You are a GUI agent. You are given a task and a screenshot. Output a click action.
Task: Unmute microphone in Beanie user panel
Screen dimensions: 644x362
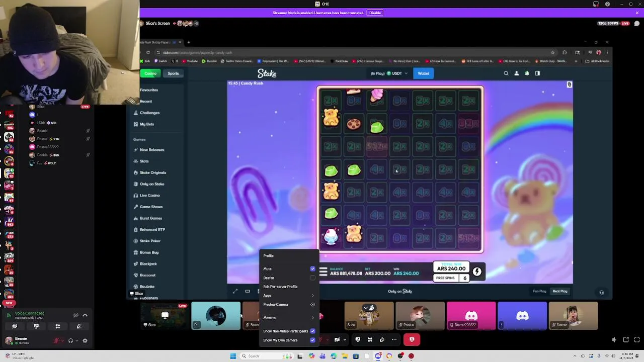coord(56,340)
